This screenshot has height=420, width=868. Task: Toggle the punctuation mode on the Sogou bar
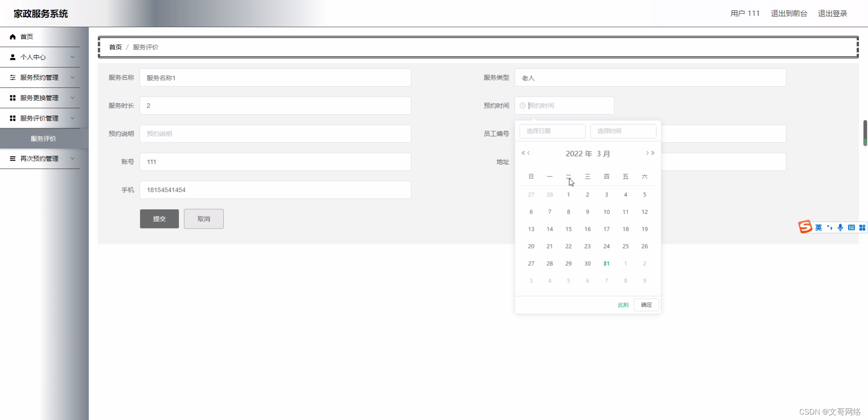pyautogui.click(x=830, y=228)
